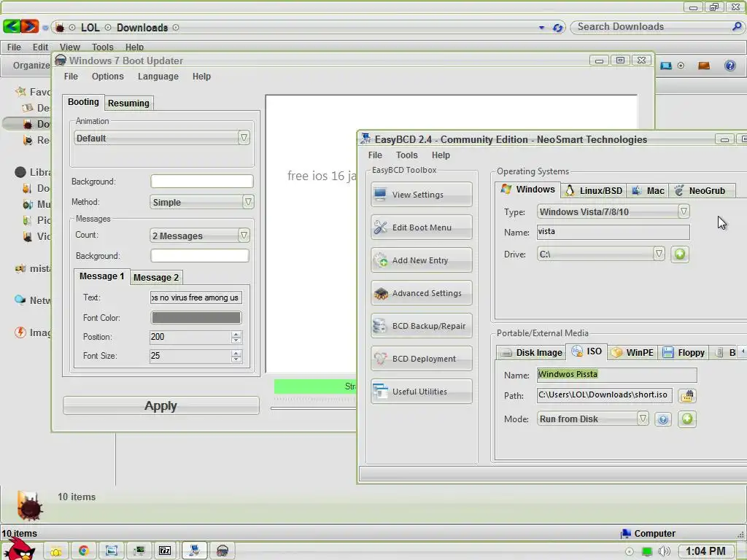Screen dimensions: 747x560
Task: Click ISO Name field Windwos Pissta
Action: 617,375
